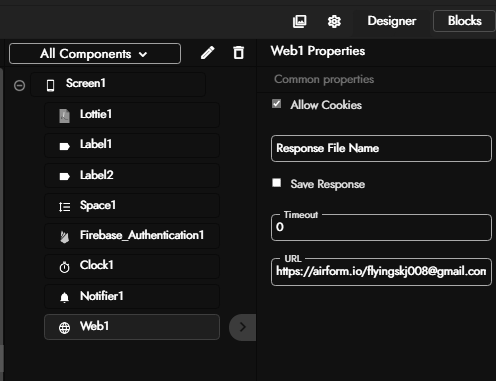496x381 pixels.
Task: Switch to Blocks view
Action: (464, 21)
